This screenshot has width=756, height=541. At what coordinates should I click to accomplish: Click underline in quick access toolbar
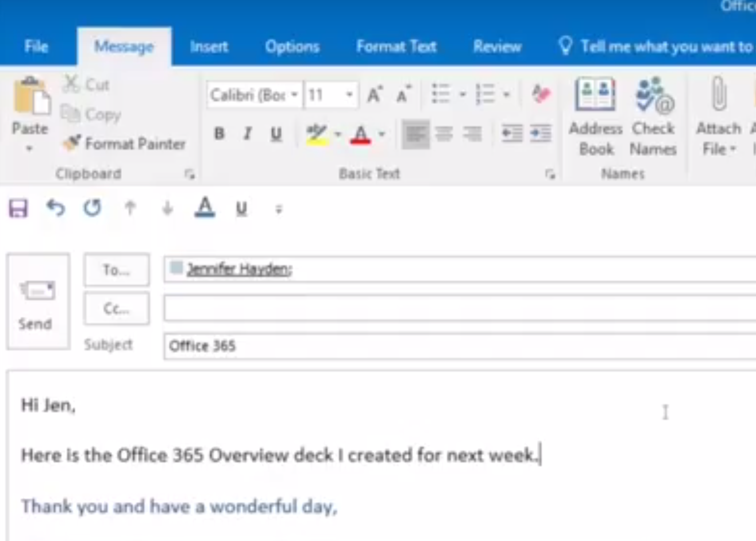241,209
